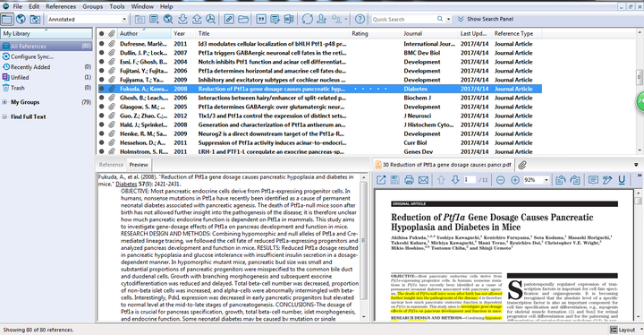Open the File menu
Image resolution: width=644 pixels, height=335 pixels.
[x=18, y=6]
